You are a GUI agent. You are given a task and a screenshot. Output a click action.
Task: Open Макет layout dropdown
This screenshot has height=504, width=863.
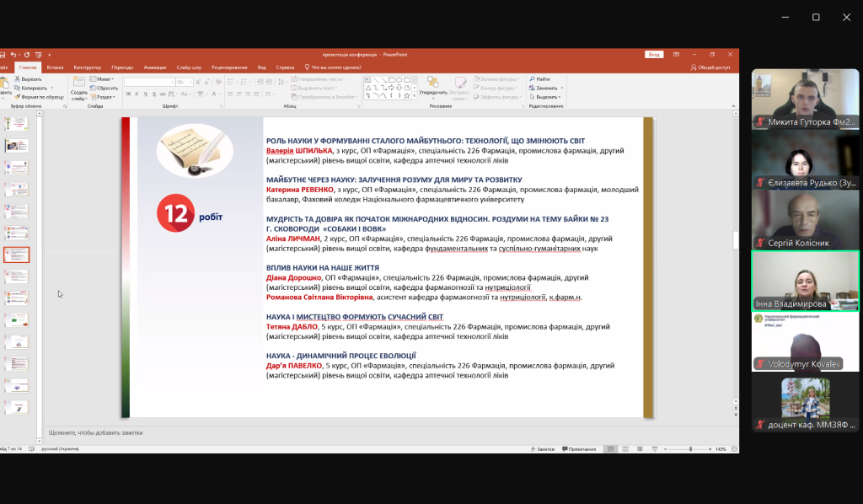pos(102,79)
